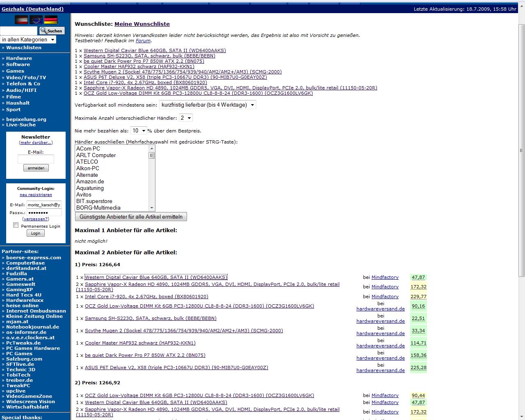Image resolution: width=525 pixels, height=420 pixels.
Task: Click the newsletter 'anmelden' button
Action: point(36,168)
